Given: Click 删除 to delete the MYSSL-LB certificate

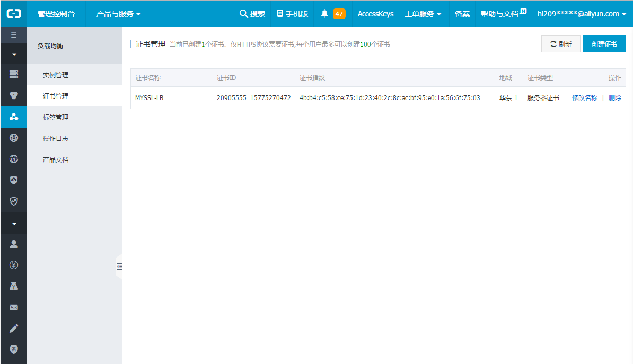Looking at the screenshot, I should (614, 97).
